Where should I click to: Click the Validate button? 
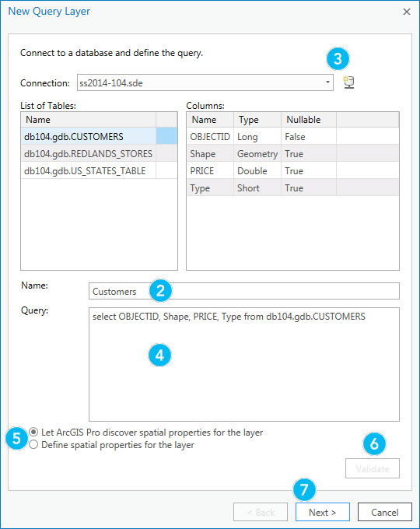[372, 468]
